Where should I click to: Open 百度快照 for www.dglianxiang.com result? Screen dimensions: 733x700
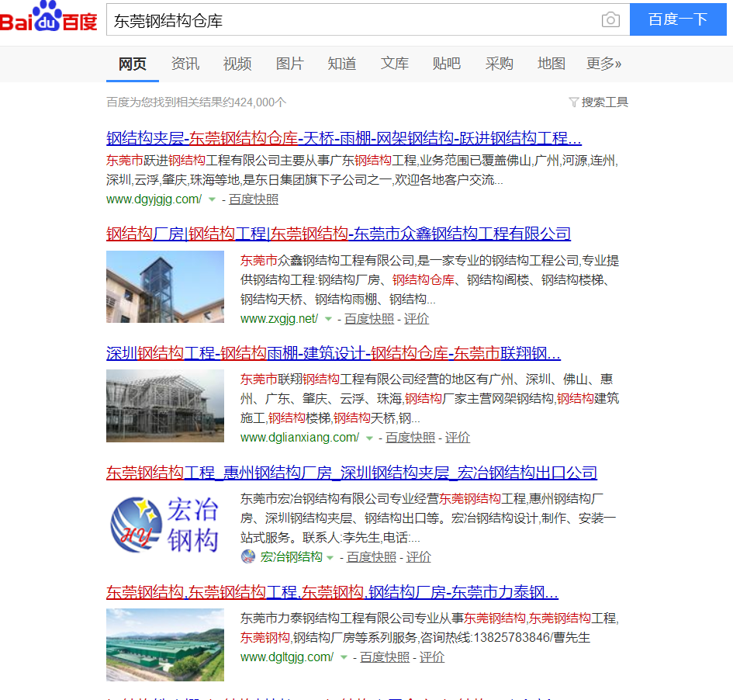point(410,438)
